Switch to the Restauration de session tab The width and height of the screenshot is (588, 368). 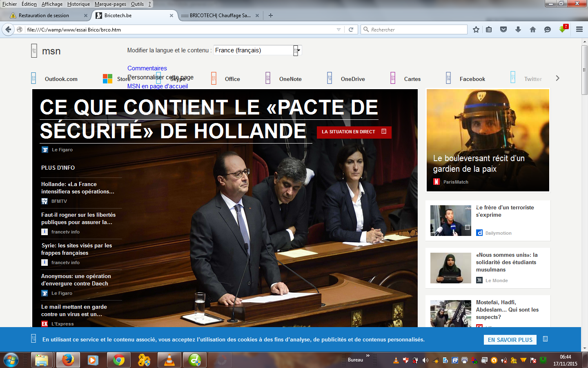click(x=44, y=16)
